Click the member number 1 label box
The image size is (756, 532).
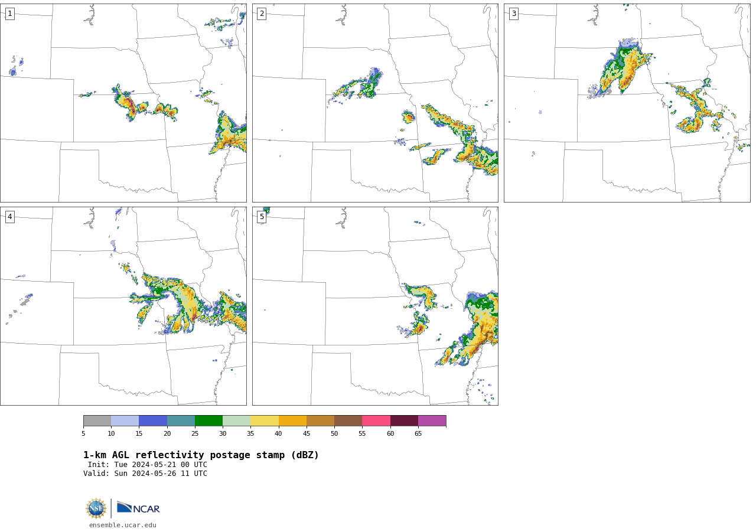click(9, 14)
